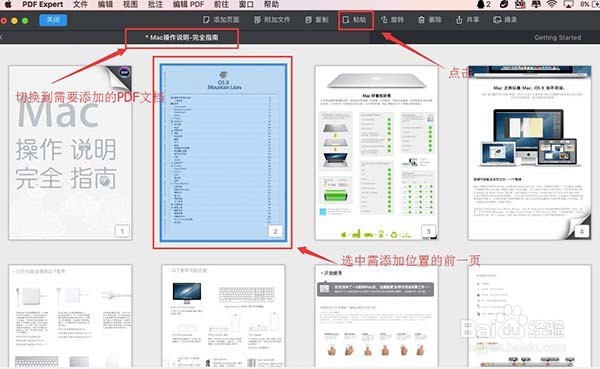The image size is (600, 369).
Task: Open the 帮助 menu
Action: pyautogui.click(x=271, y=4)
